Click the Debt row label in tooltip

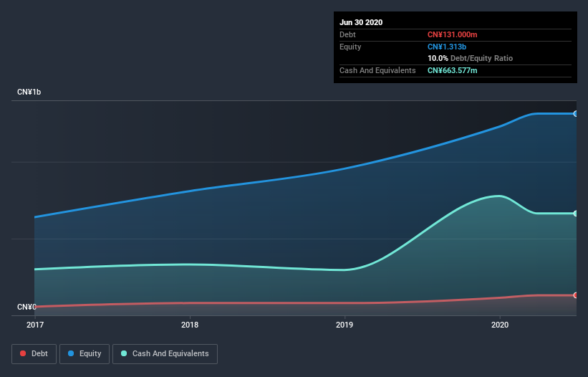pos(347,34)
